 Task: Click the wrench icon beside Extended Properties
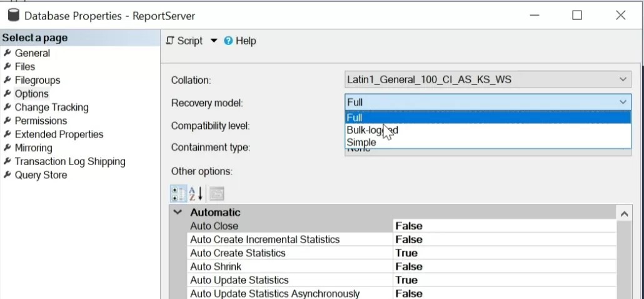pyautogui.click(x=7, y=134)
